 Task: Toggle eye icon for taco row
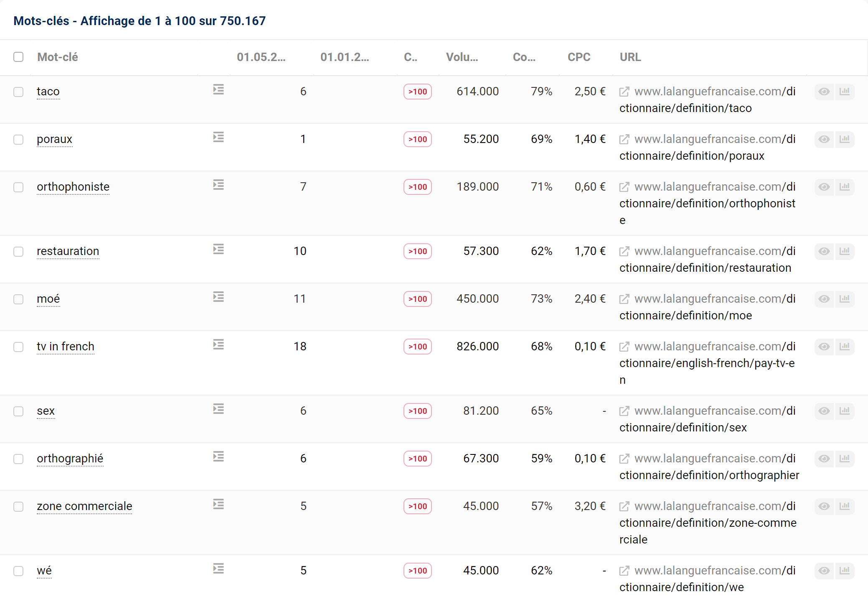click(x=824, y=92)
